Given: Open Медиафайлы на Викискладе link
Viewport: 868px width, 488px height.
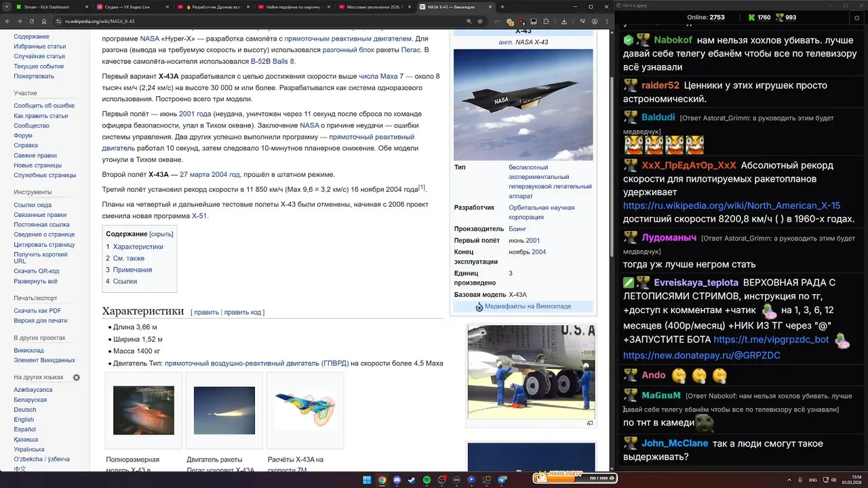Looking at the screenshot, I should [528, 306].
